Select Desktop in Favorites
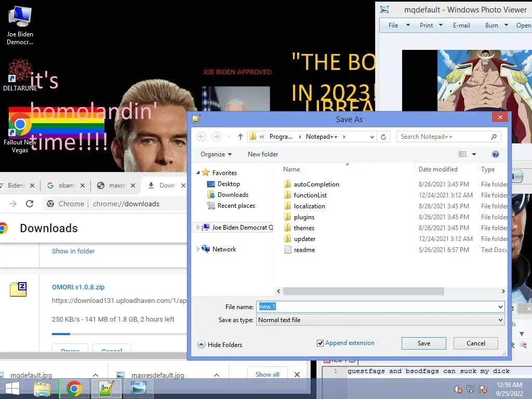Screen dimensions: 532x399 coord(223,184)
